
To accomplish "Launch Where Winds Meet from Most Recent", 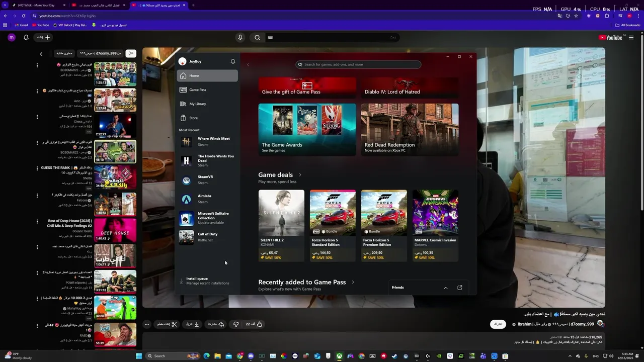I will click(207, 142).
